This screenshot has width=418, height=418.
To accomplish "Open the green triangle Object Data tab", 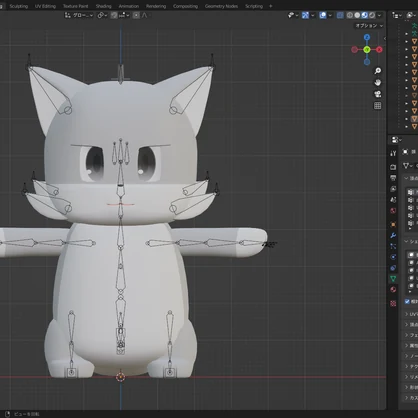I will (393, 278).
